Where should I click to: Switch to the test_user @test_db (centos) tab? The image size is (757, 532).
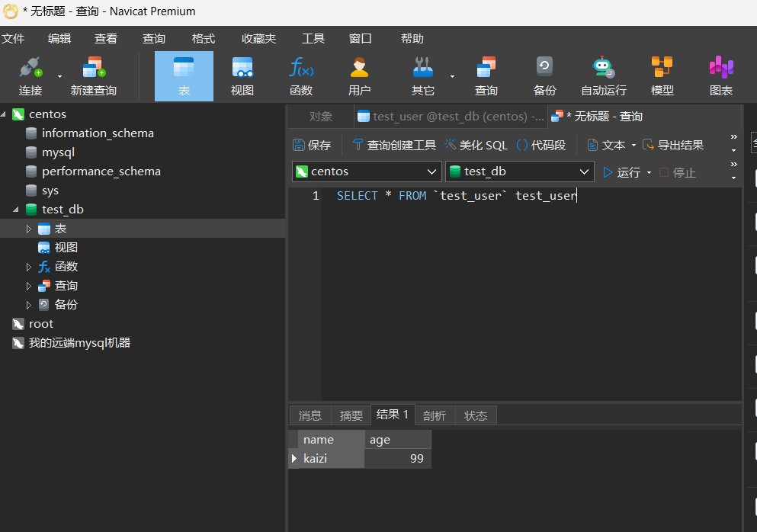451,117
